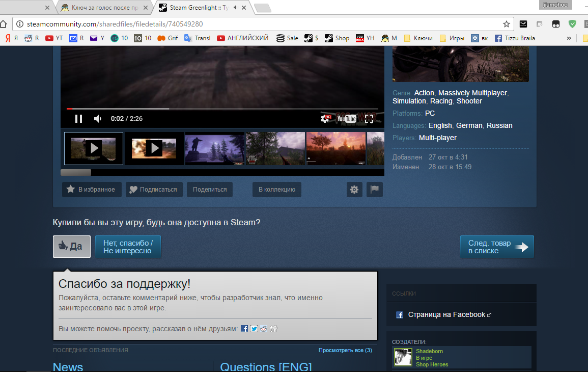
Task: Open the Grif bookmark
Action: (x=167, y=38)
